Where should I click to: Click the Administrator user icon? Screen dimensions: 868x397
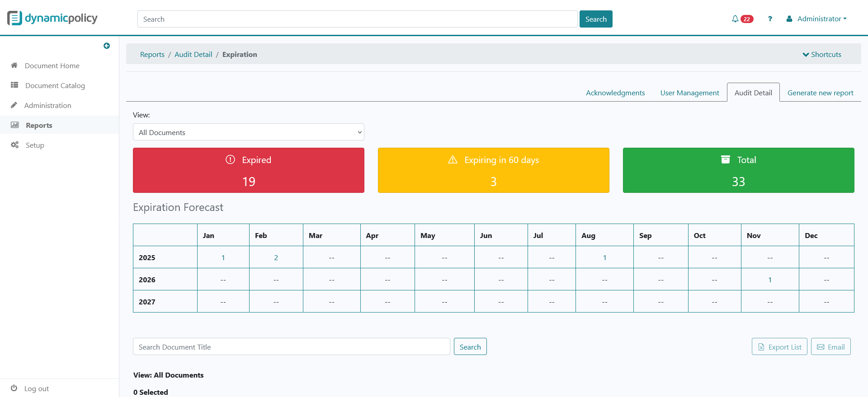[x=789, y=19]
